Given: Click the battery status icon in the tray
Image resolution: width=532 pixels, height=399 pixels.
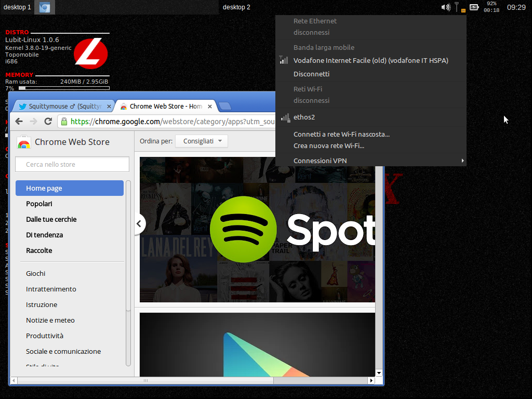Looking at the screenshot, I should pos(474,7).
